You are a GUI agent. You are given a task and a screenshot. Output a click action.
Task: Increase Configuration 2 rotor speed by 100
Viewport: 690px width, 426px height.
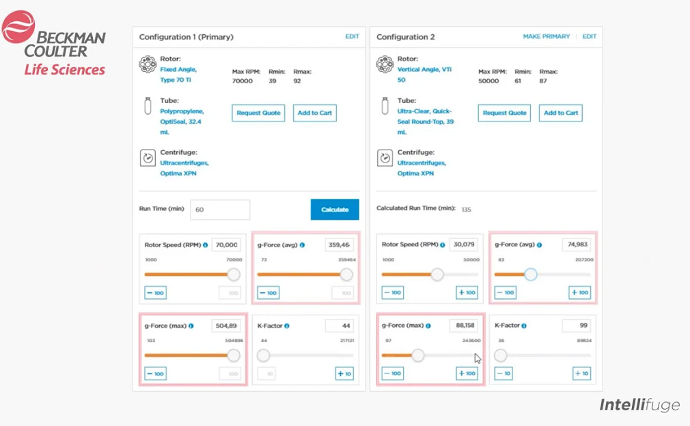(467, 292)
